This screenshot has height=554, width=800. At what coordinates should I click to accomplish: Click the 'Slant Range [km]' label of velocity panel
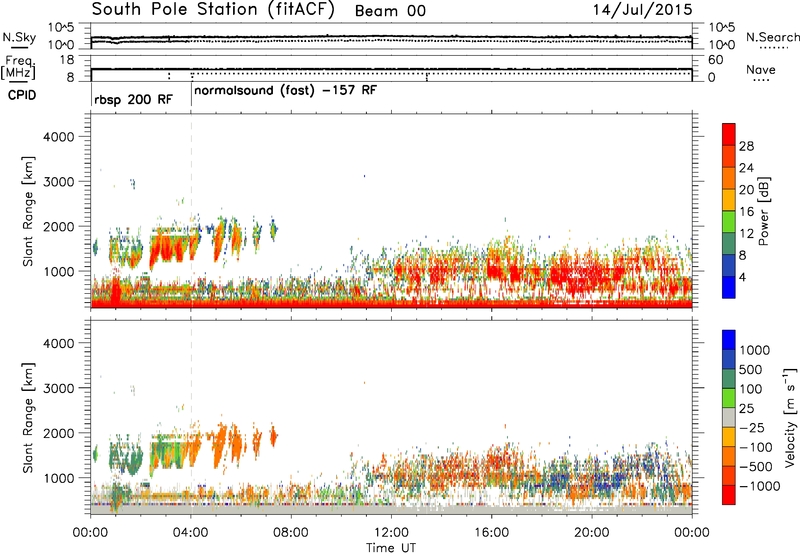tap(28, 418)
